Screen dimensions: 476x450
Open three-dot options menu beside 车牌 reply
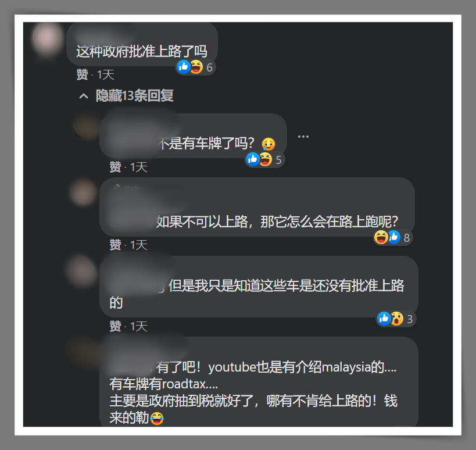tap(303, 137)
